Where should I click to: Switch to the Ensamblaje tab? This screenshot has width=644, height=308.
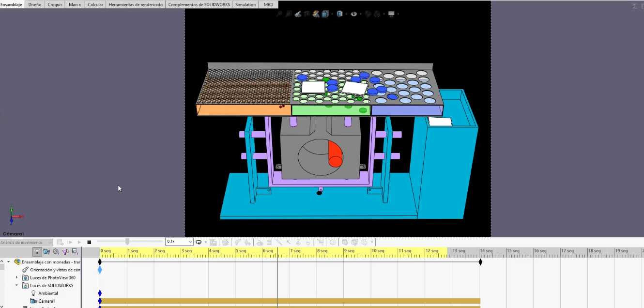tap(11, 4)
